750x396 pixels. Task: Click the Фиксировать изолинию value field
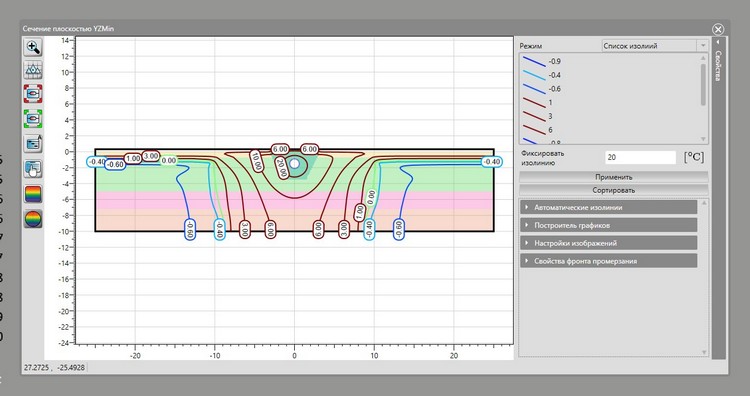[x=640, y=157]
